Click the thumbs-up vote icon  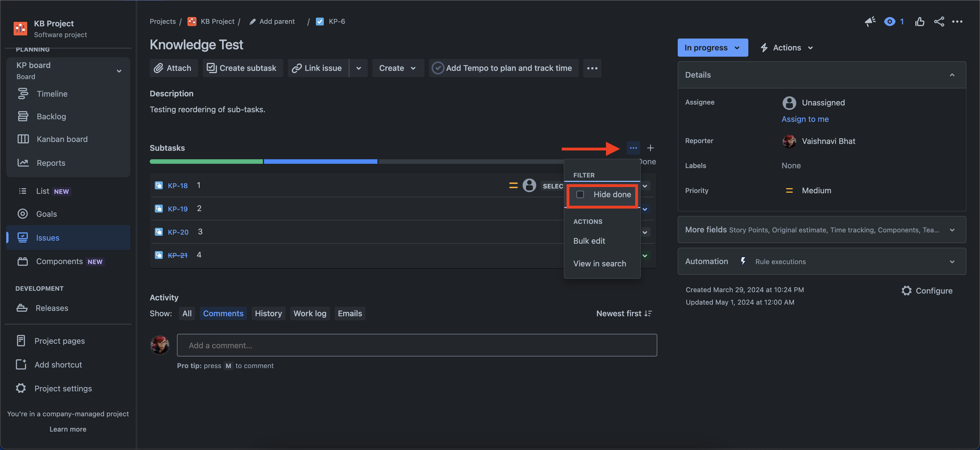[920, 22]
